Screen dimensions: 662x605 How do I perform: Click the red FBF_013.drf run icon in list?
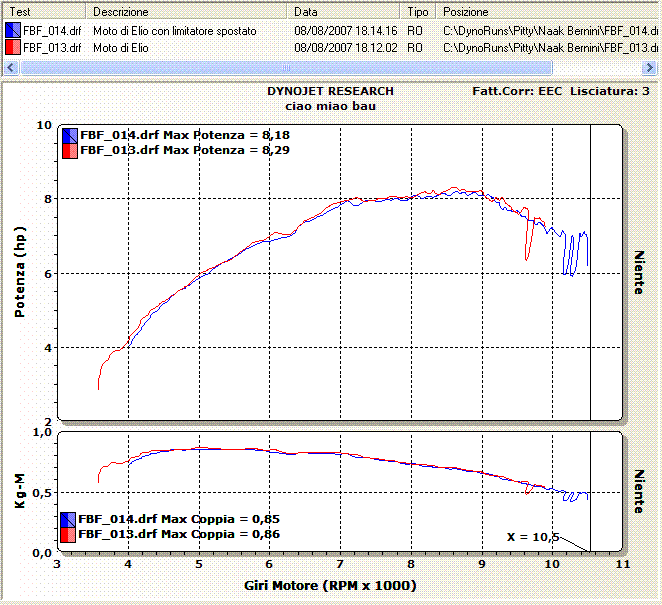11,47
